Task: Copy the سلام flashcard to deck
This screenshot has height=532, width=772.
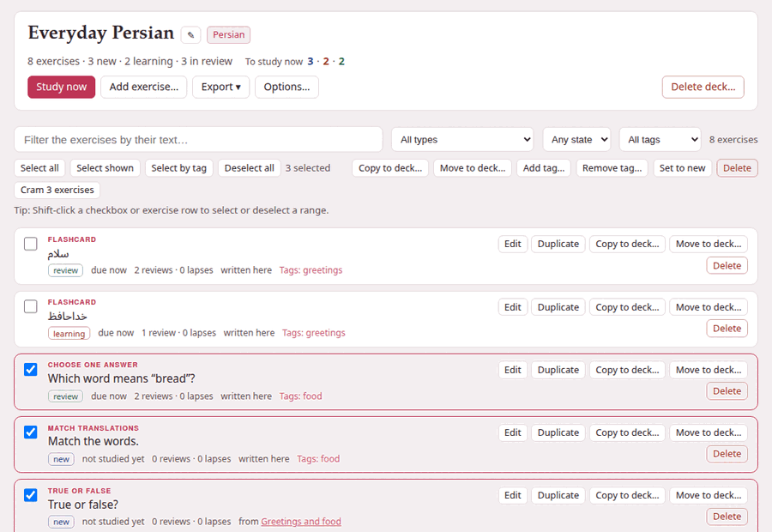Action: 627,244
